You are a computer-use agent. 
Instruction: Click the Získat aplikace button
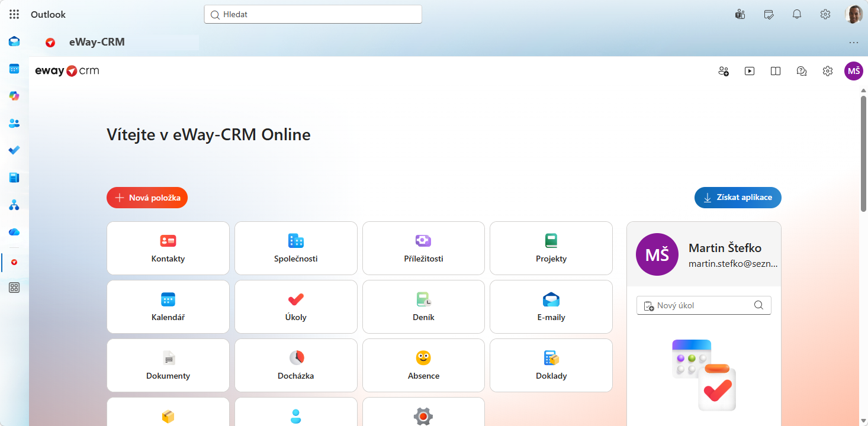tap(738, 198)
